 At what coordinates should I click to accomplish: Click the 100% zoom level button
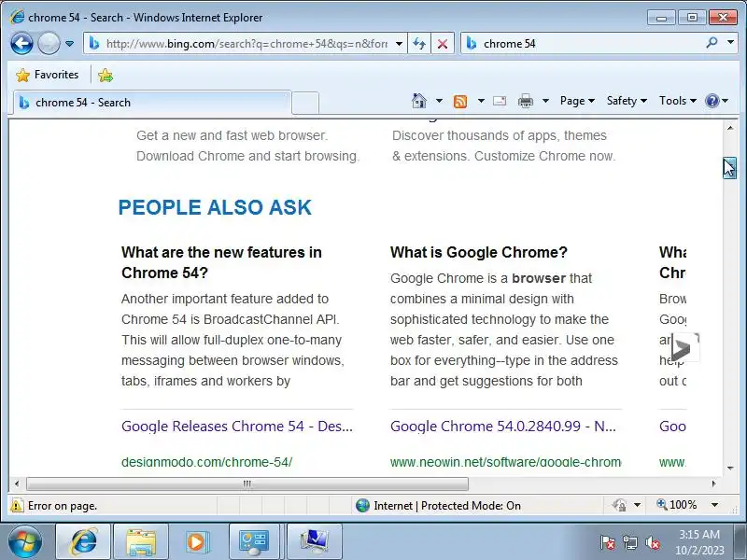(677, 505)
